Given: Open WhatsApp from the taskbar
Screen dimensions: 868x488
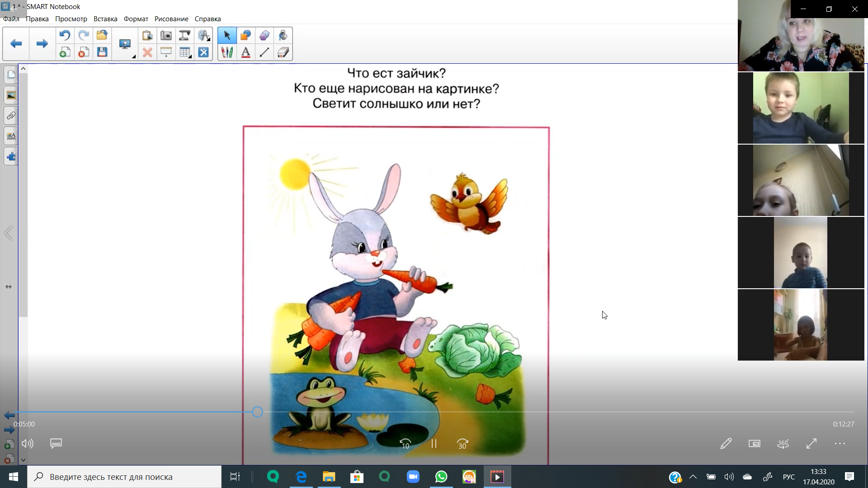Looking at the screenshot, I should pyautogui.click(x=441, y=477).
